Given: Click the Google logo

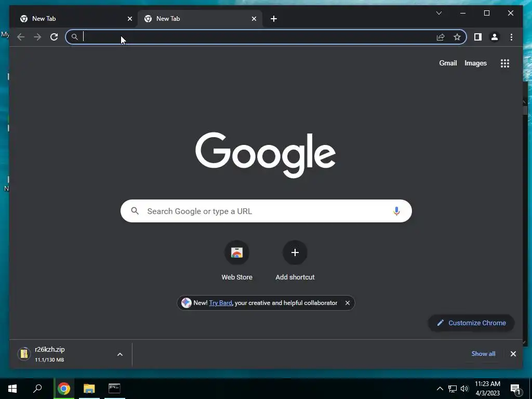Looking at the screenshot, I should (x=265, y=155).
